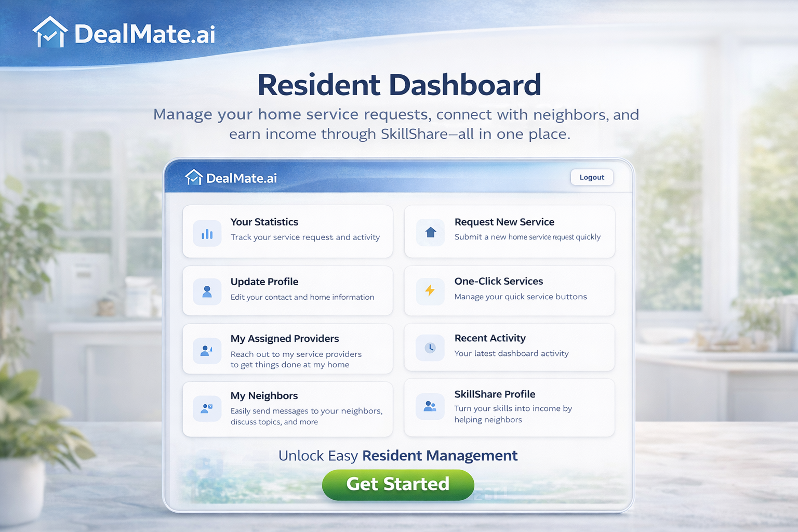The image size is (798, 532).
Task: Open the Request New Service card
Action: (x=509, y=232)
